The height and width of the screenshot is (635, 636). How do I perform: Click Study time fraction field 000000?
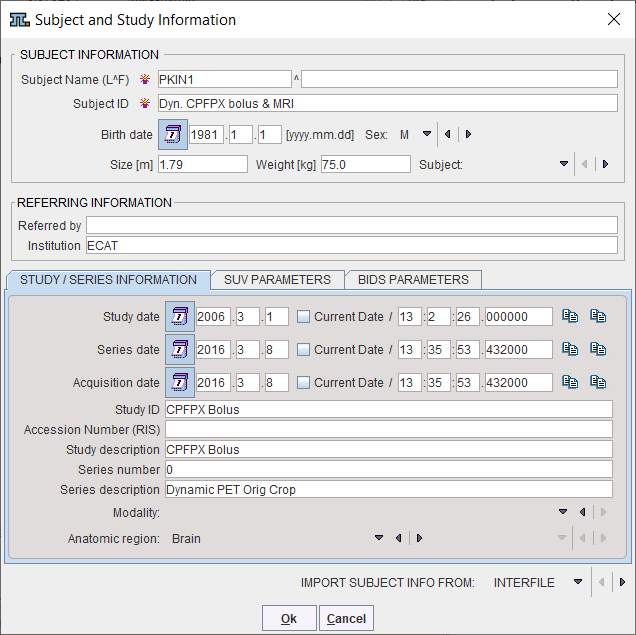click(x=519, y=316)
